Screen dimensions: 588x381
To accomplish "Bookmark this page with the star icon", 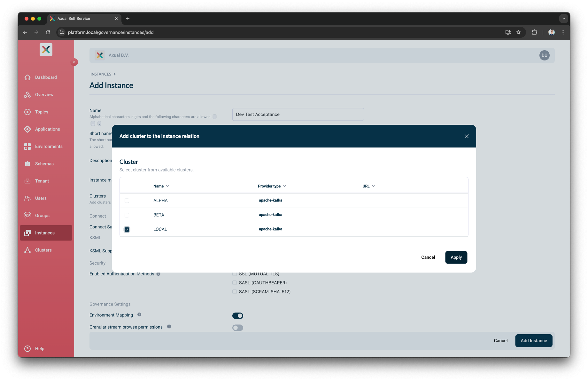I will pyautogui.click(x=518, y=32).
